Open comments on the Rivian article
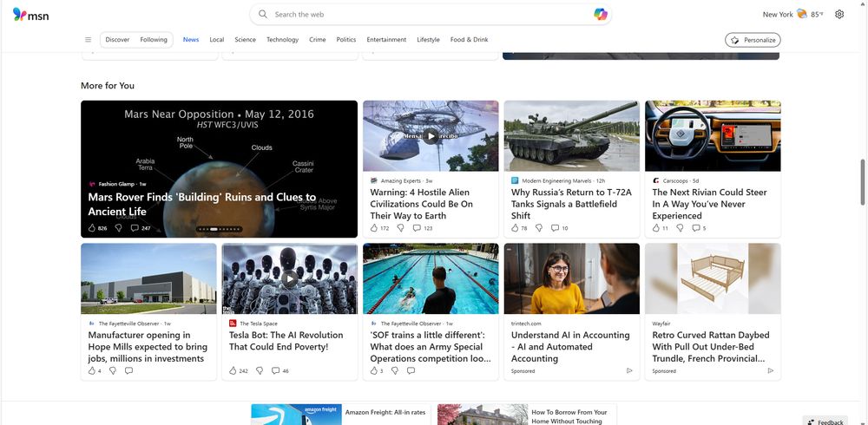868x425 pixels. click(x=699, y=228)
